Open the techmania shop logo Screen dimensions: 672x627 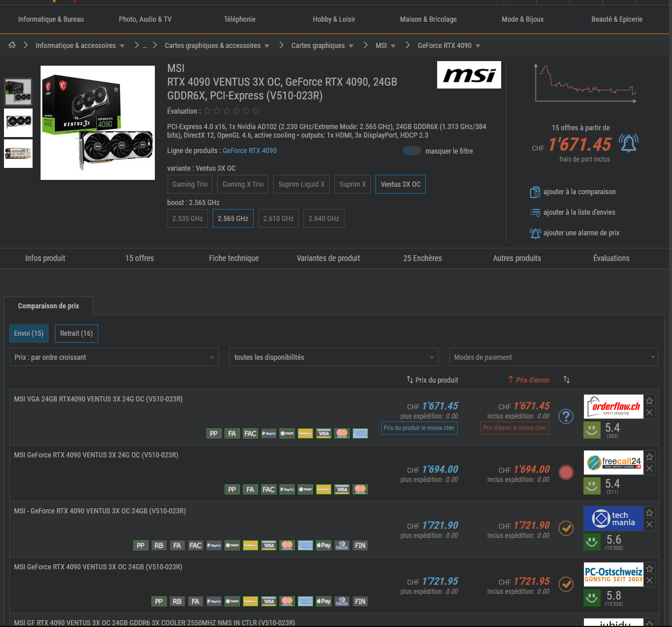tap(613, 519)
